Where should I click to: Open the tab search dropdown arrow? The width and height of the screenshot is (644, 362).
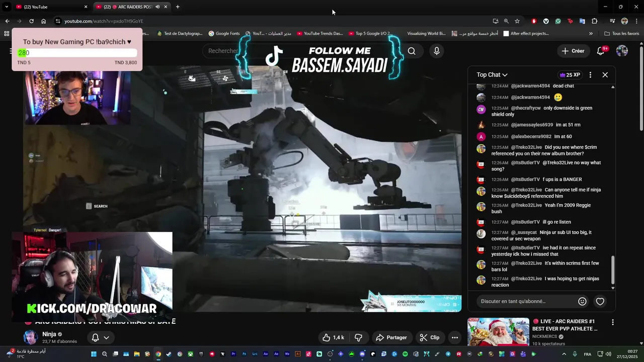click(x=7, y=7)
